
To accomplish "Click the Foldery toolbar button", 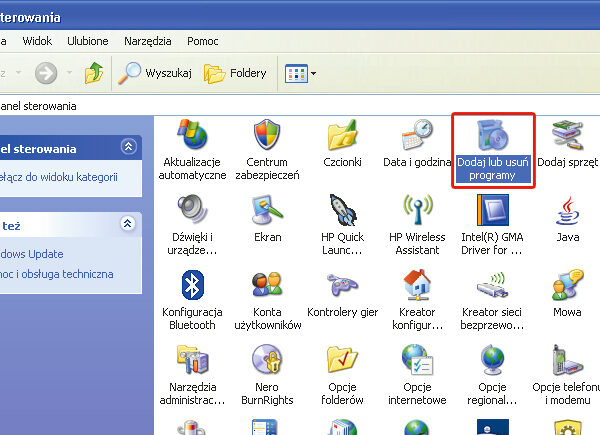I will [236, 73].
